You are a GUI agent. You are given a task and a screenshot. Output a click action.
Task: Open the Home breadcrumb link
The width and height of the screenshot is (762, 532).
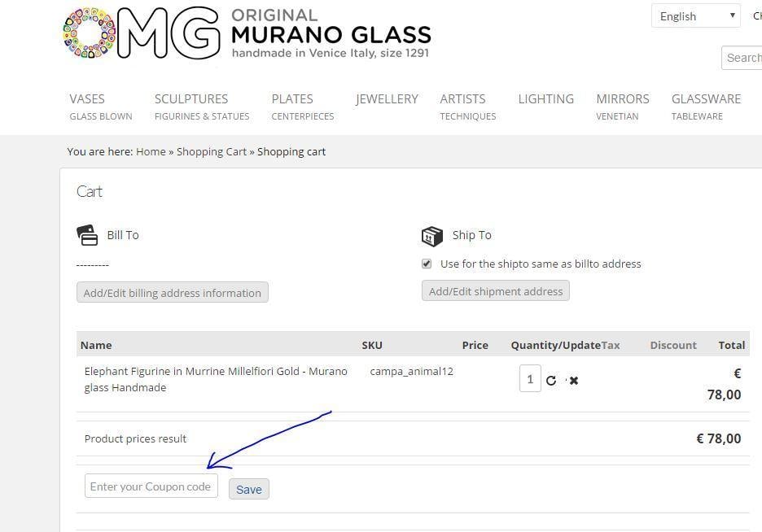(x=150, y=151)
